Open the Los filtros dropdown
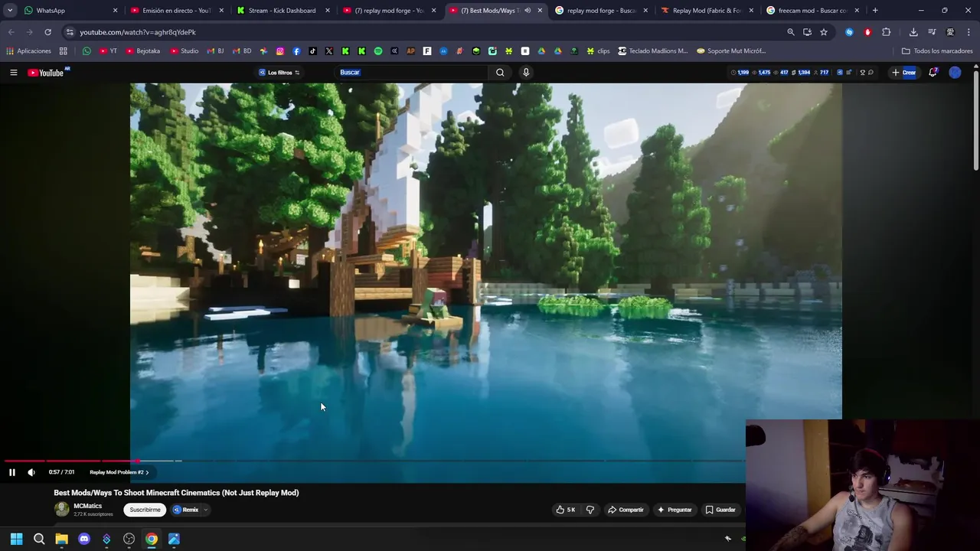Image resolution: width=980 pixels, height=551 pixels. [279, 73]
